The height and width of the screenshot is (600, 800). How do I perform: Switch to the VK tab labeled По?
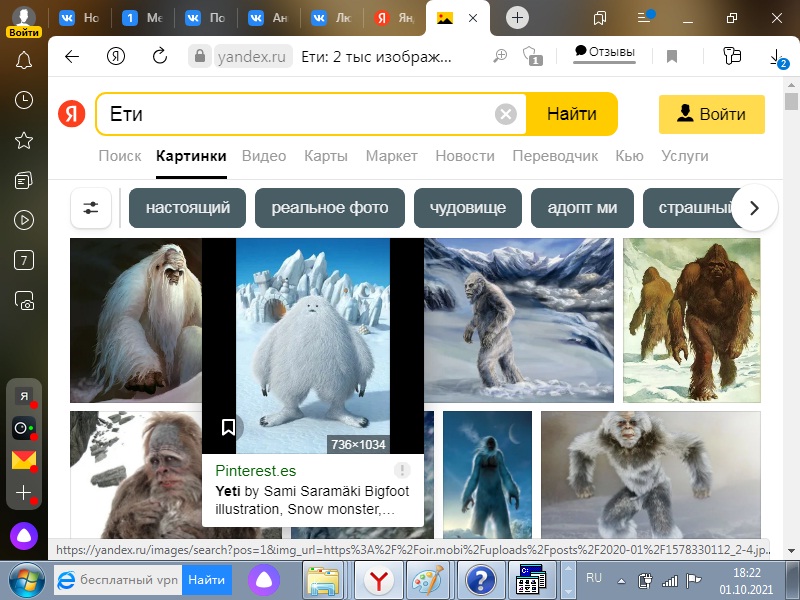(x=206, y=18)
